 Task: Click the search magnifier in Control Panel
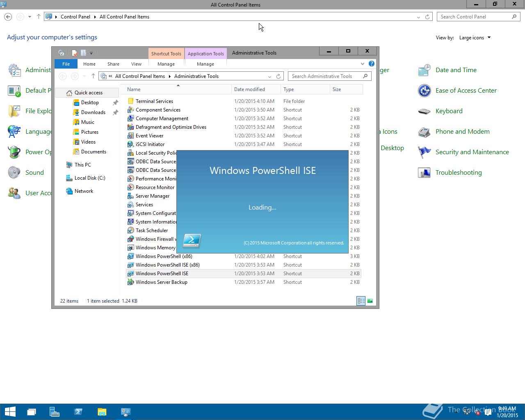click(x=514, y=17)
